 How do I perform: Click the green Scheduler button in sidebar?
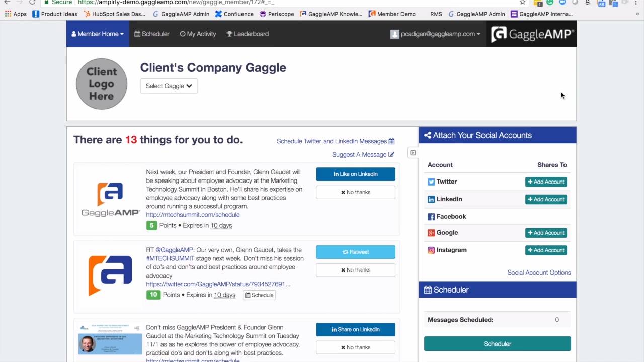tap(497, 344)
